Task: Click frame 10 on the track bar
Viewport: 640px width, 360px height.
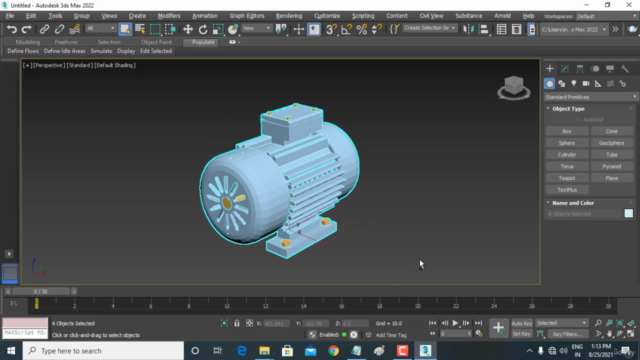Action: pos(227,305)
